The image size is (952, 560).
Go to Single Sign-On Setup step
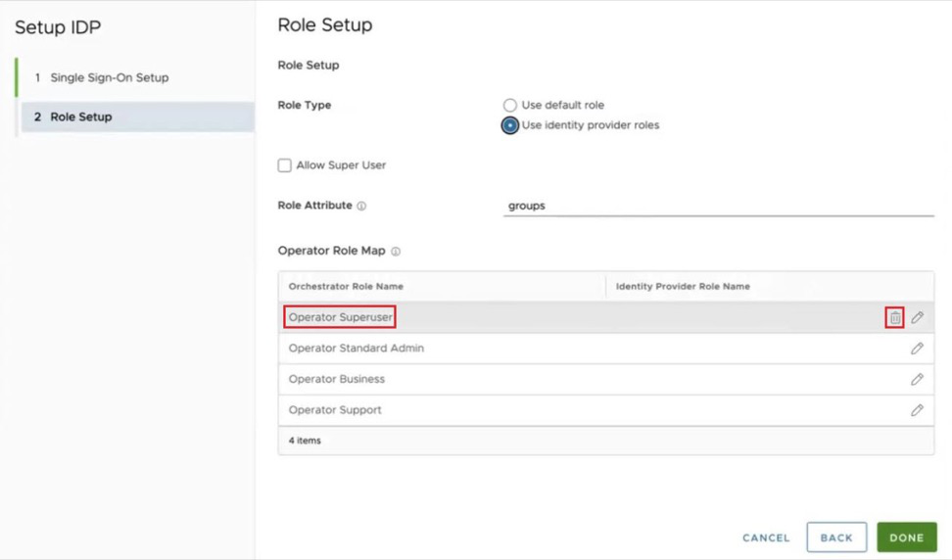pos(109,77)
